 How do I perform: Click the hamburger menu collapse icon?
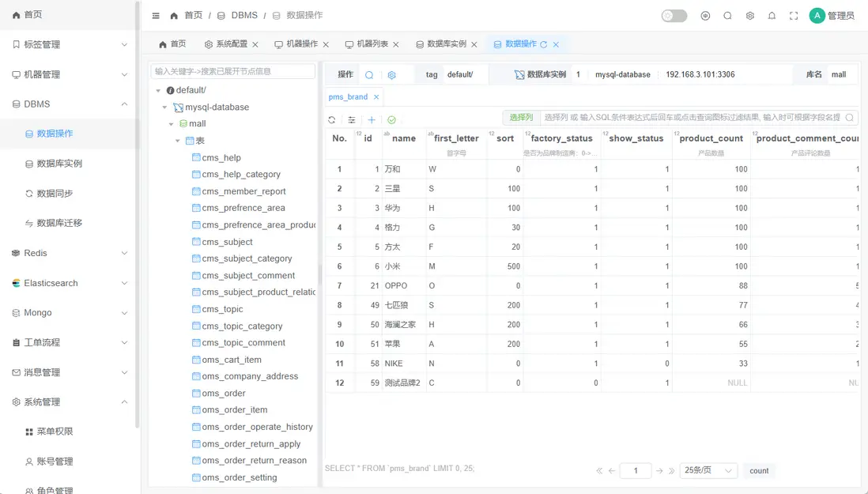[x=156, y=16]
